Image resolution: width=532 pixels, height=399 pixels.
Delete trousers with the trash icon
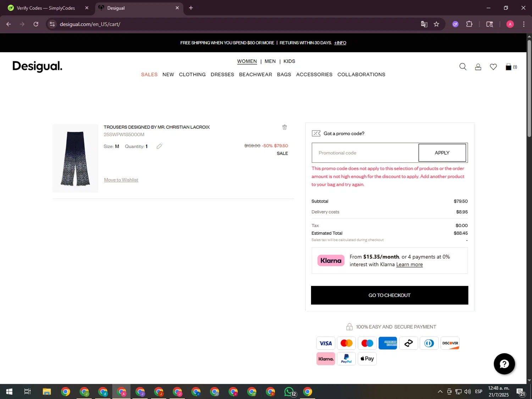click(284, 127)
